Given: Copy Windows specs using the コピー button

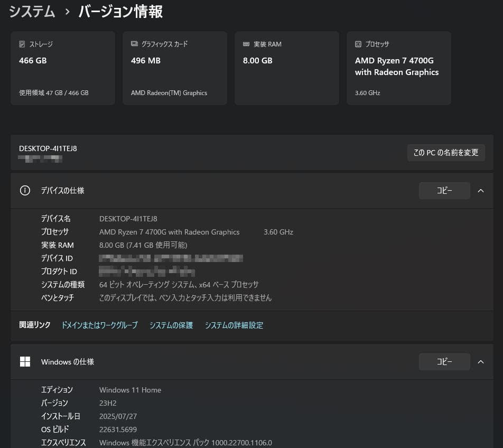Looking at the screenshot, I should click(x=444, y=361).
